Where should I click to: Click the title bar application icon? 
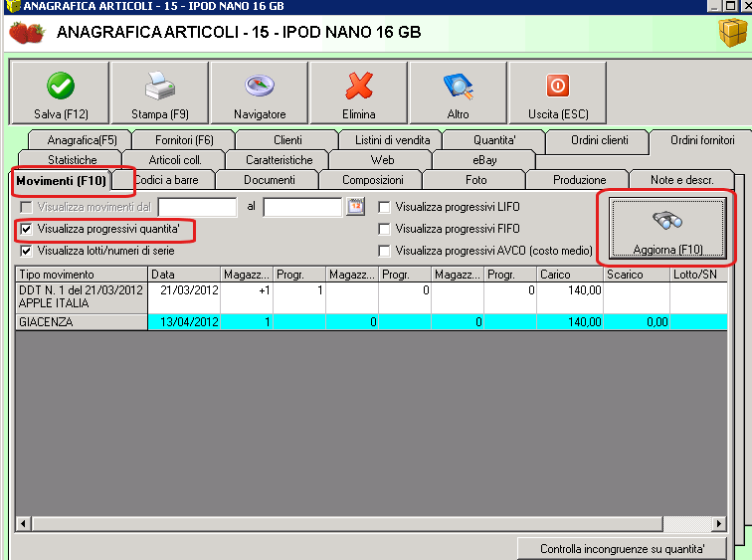click(13, 6)
